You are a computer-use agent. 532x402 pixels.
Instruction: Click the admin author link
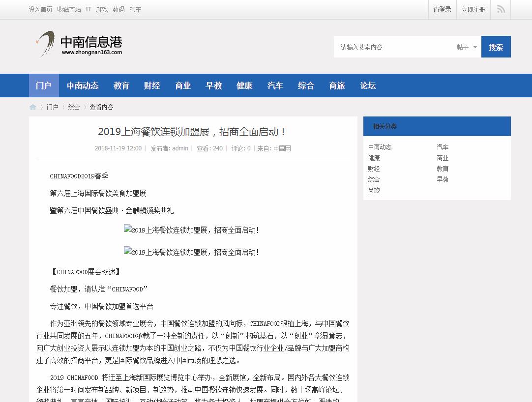click(180, 148)
